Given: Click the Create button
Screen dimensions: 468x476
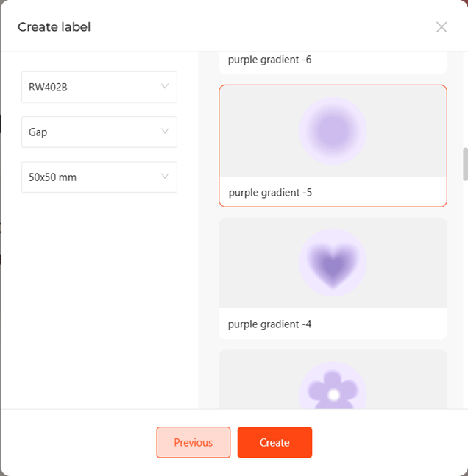Looking at the screenshot, I should [274, 442].
